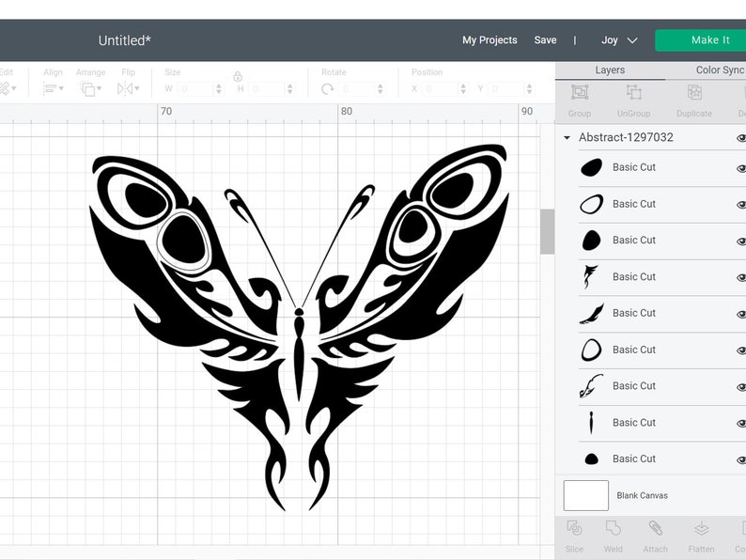This screenshot has width=746, height=560.
Task: Open the Flip dropdown arrow
Action: click(x=136, y=88)
